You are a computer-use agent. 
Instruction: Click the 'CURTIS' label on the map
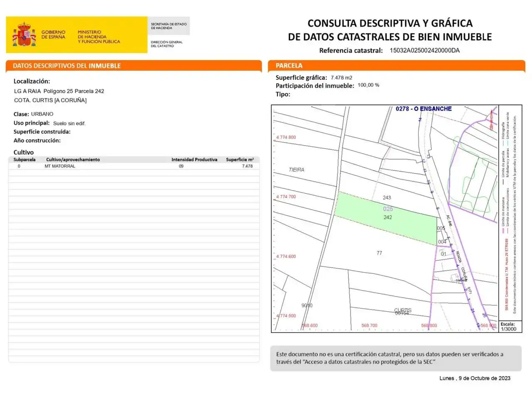tap(403, 310)
